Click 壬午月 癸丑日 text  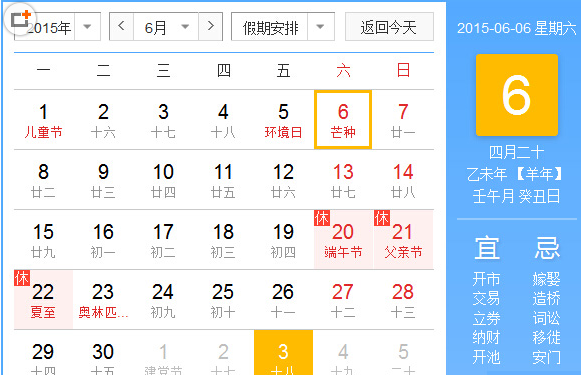point(516,196)
